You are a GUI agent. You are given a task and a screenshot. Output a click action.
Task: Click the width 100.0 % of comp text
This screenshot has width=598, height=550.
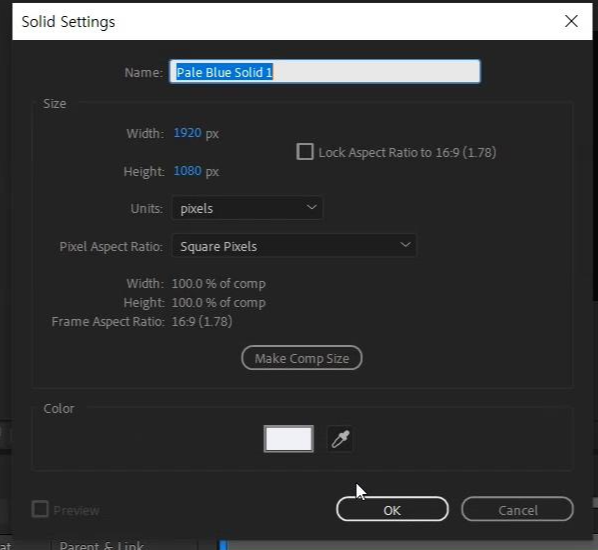click(x=219, y=283)
